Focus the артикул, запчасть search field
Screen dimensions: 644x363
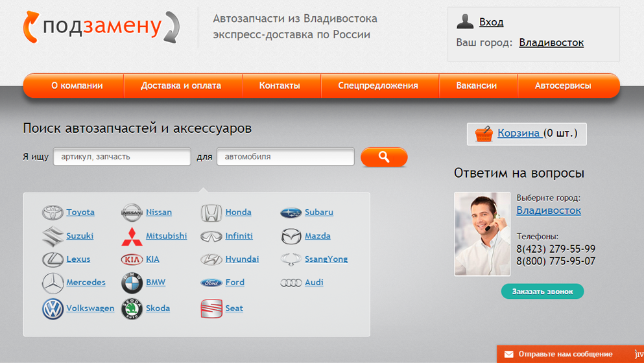(x=122, y=157)
